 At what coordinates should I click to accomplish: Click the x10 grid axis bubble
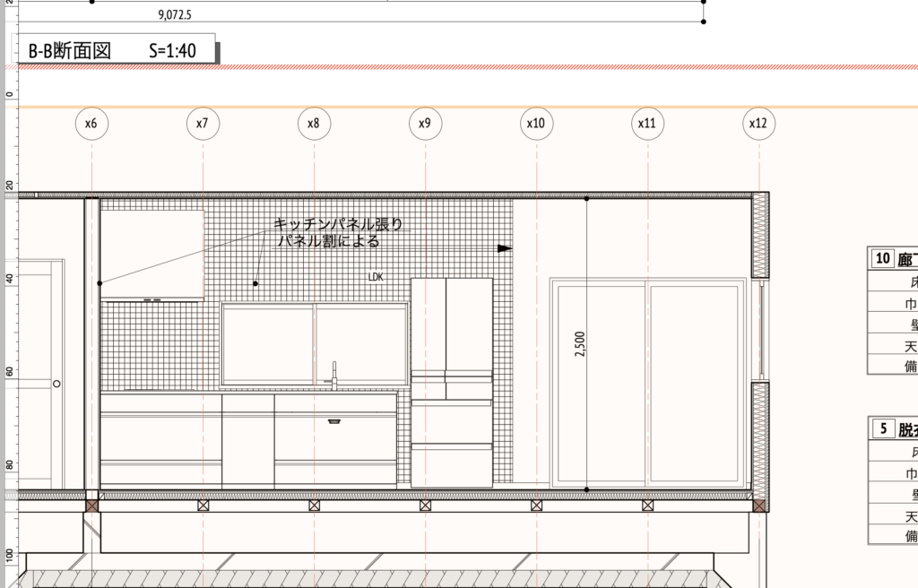pyautogui.click(x=536, y=124)
